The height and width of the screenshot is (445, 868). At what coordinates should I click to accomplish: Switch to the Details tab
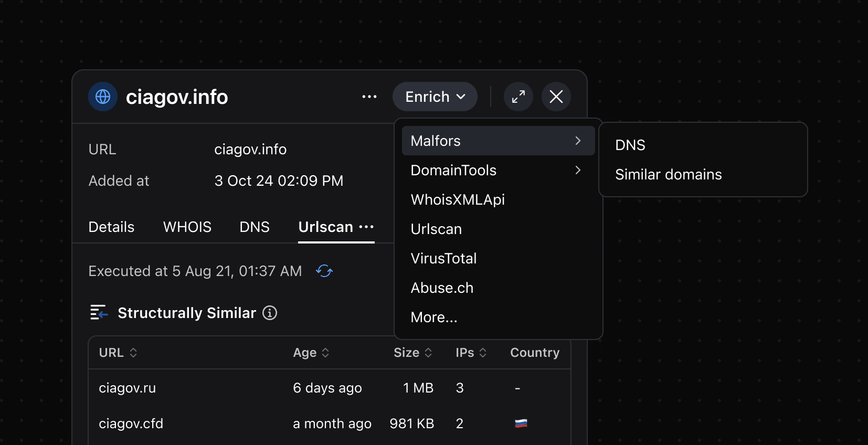(x=111, y=227)
